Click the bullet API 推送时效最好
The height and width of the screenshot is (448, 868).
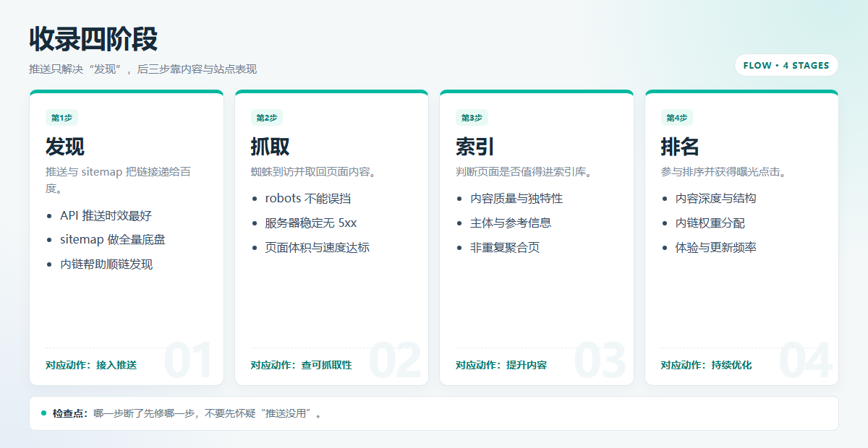(x=106, y=215)
